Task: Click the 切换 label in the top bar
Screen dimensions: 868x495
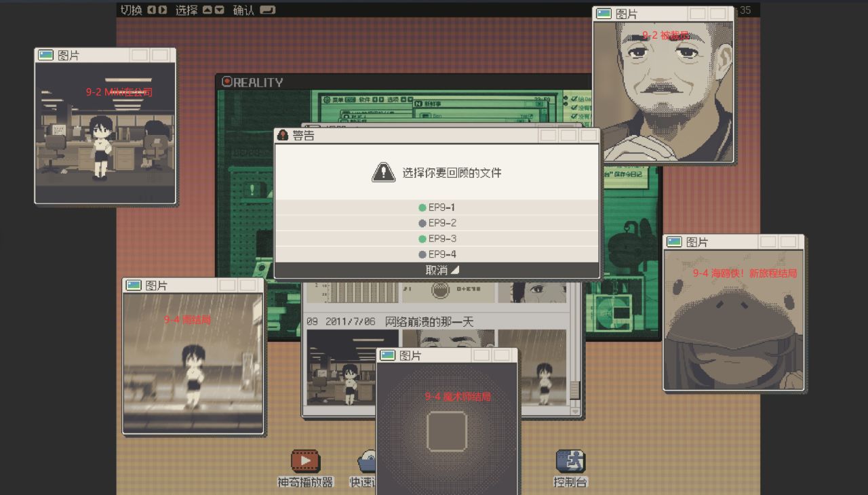Action: click(x=131, y=9)
